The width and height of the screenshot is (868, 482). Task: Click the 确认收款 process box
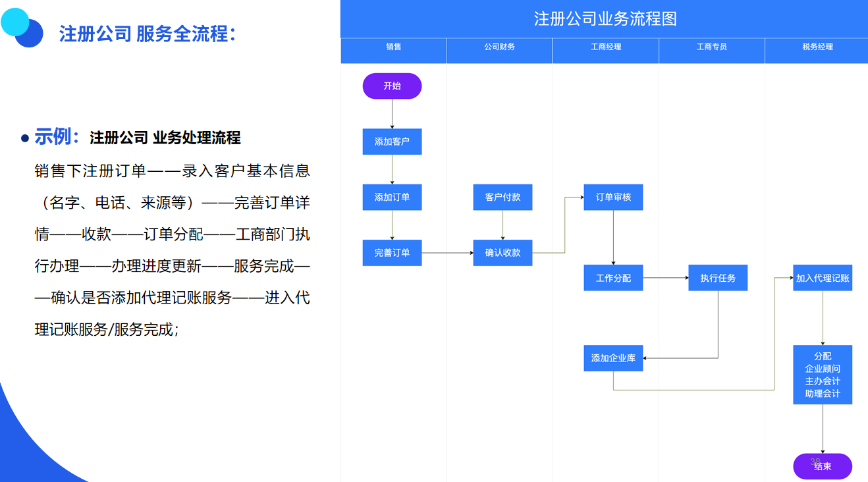[502, 253]
